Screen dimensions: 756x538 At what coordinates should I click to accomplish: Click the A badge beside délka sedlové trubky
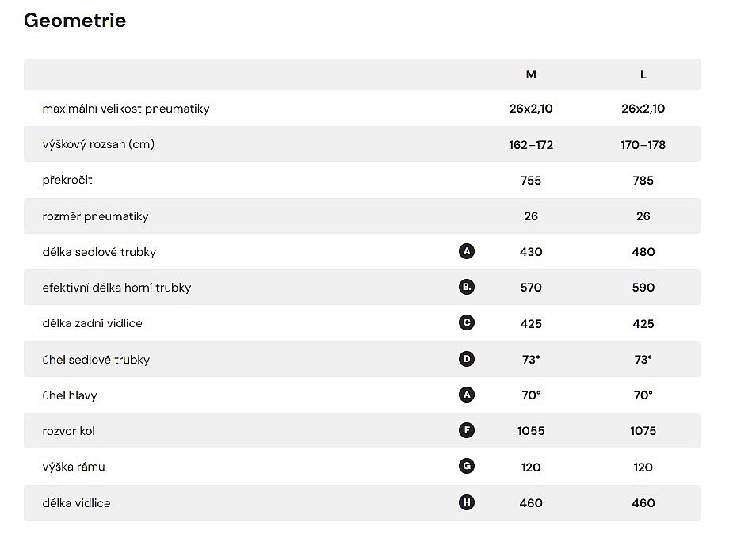coord(467,251)
